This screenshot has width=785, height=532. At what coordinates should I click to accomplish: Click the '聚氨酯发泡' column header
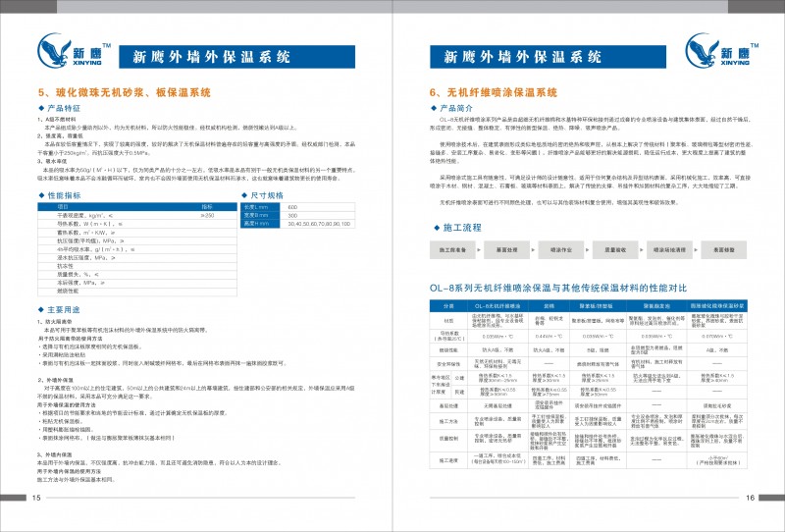click(656, 306)
